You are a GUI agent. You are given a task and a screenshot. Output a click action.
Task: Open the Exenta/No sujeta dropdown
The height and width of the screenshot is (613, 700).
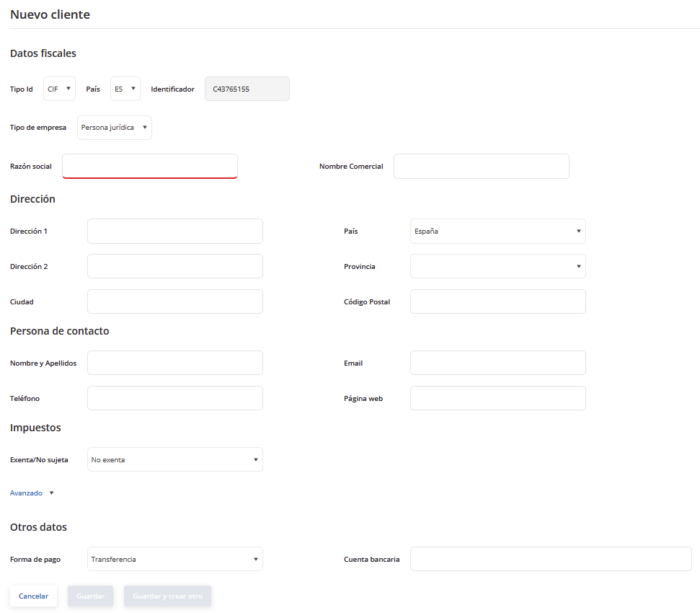(x=175, y=459)
